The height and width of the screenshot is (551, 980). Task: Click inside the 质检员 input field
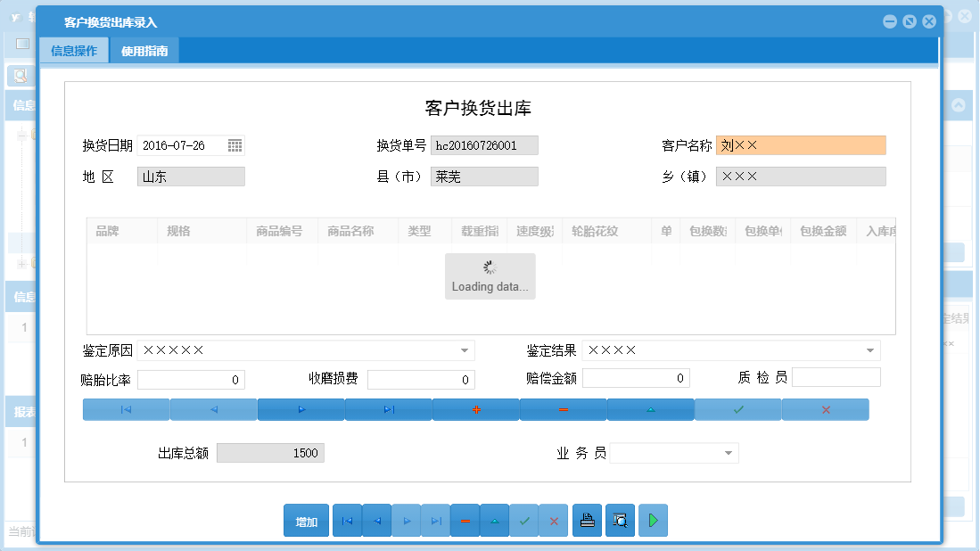point(836,378)
